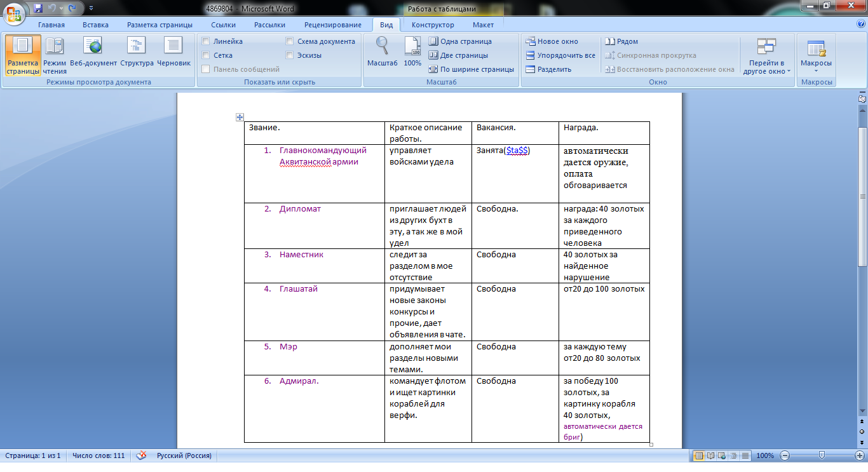
Task: Click Страница: 1 из 1 indicator
Action: (33, 455)
